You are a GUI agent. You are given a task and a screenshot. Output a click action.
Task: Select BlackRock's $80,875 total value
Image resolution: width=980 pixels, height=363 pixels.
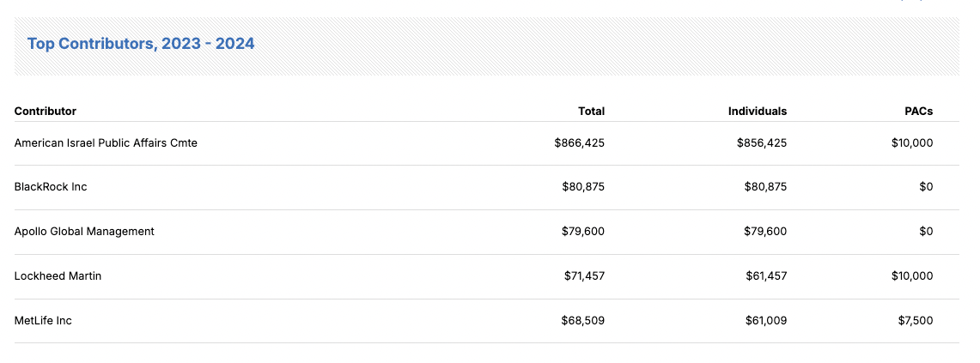583,187
